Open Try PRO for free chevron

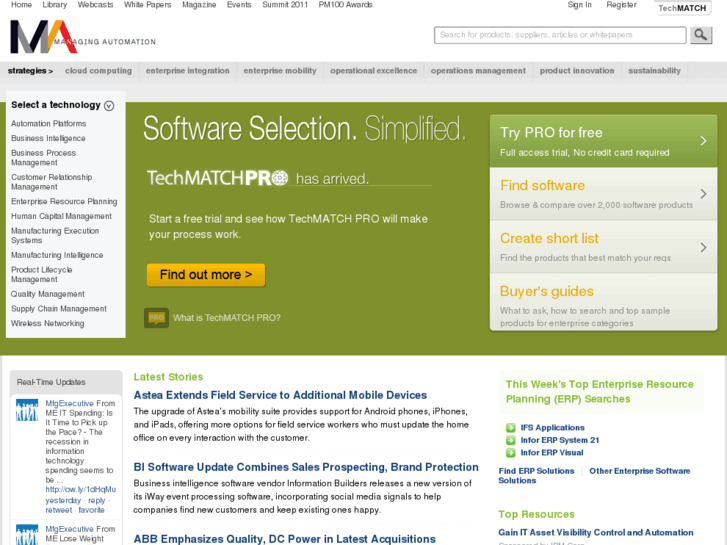[703, 141]
